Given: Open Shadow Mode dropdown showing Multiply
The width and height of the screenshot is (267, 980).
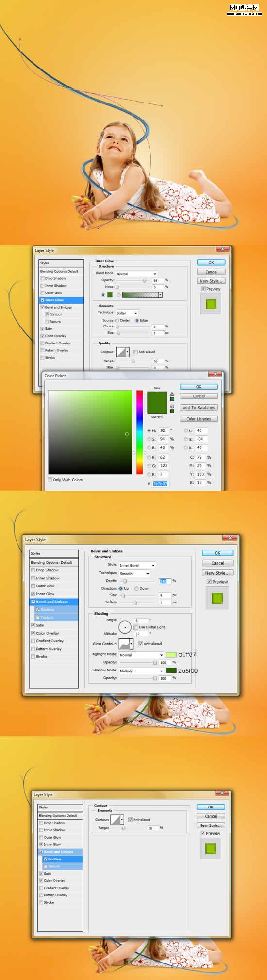Looking at the screenshot, I should (142, 671).
